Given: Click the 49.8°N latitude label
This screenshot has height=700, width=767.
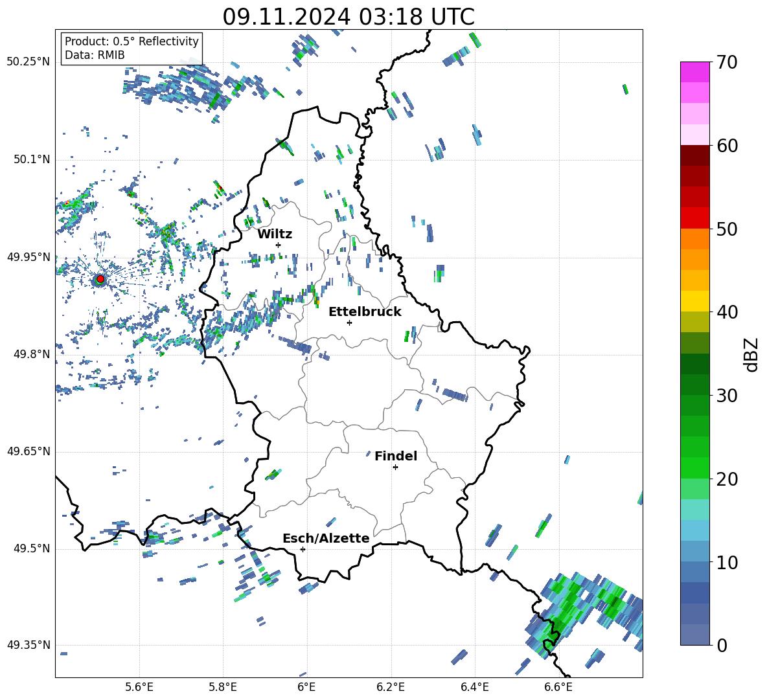Looking at the screenshot, I should (x=32, y=354).
